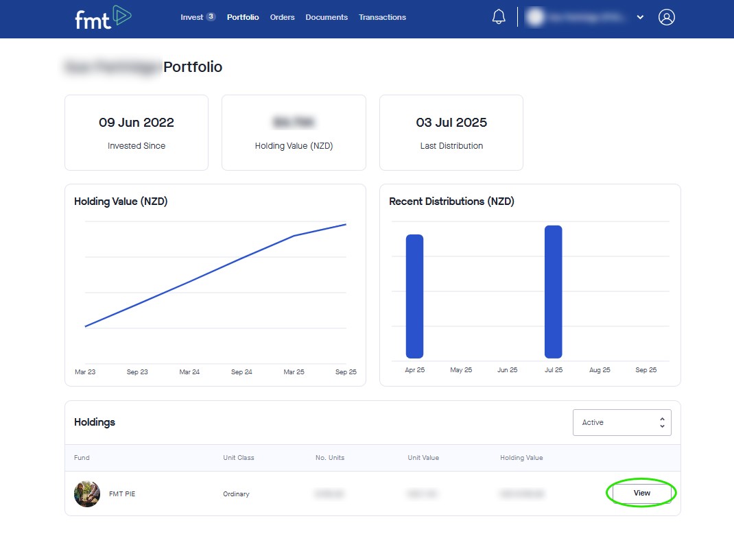Open the notifications bell
The height and width of the screenshot is (560, 734).
click(499, 17)
